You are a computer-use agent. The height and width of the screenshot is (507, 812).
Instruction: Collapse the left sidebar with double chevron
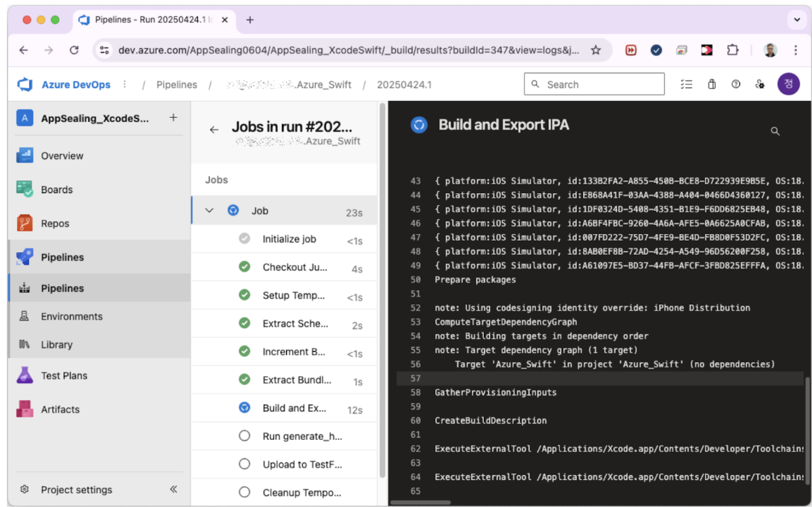[x=174, y=489]
